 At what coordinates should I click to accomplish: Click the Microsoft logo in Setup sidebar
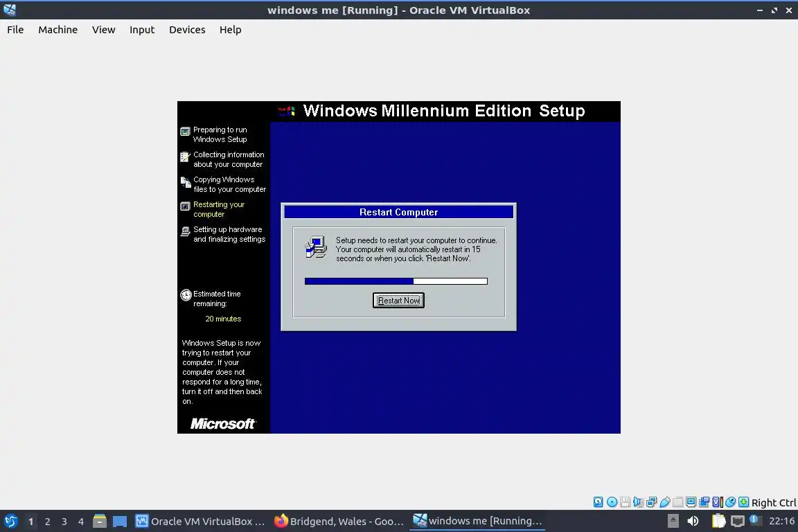[x=223, y=423]
